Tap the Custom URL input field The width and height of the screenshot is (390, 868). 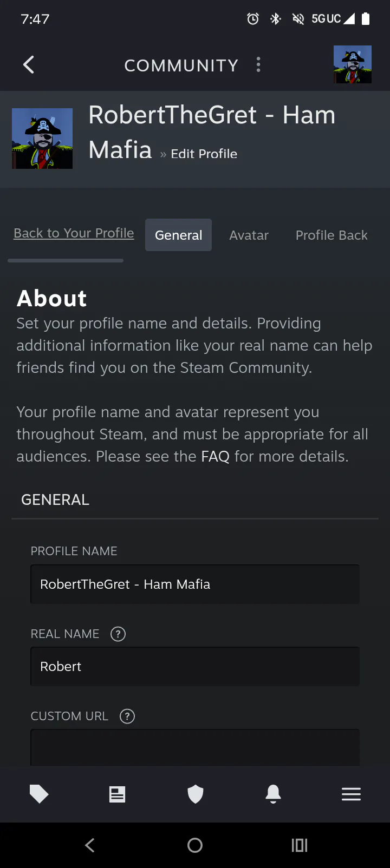[195, 747]
